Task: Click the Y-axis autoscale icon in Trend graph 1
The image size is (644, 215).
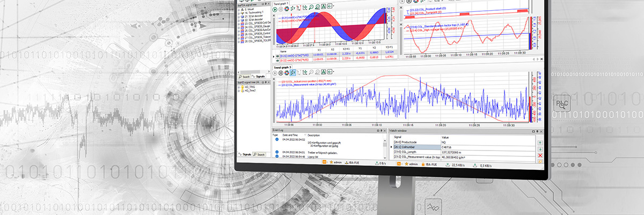Action: pos(293,9)
